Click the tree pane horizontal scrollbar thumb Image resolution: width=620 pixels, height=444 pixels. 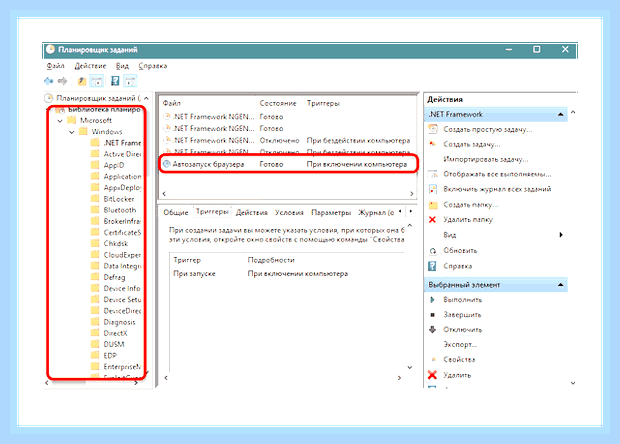(x=68, y=383)
